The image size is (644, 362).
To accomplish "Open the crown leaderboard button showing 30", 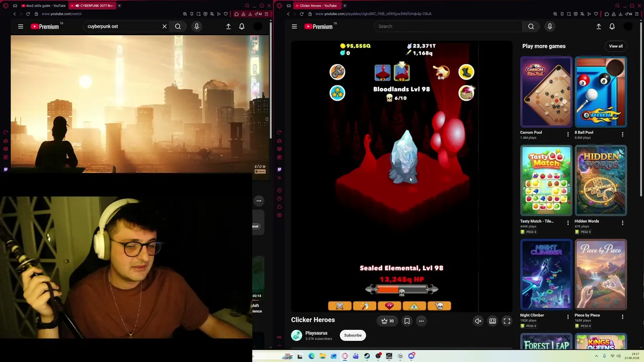I will [x=387, y=321].
